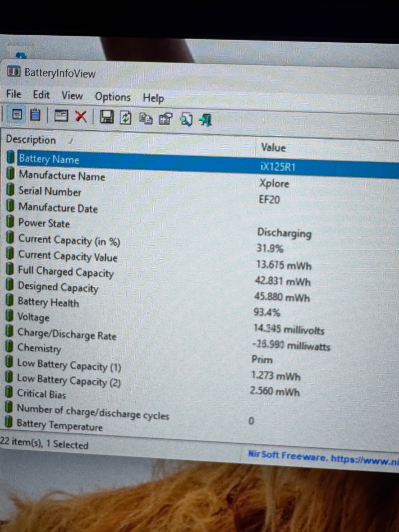Click the iX125R1 battery name value
399x532 pixels.
pyautogui.click(x=278, y=167)
